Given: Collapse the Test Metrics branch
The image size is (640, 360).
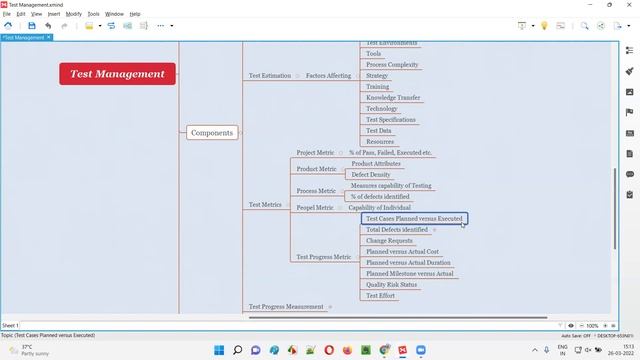Looking at the screenshot, I should [288, 205].
